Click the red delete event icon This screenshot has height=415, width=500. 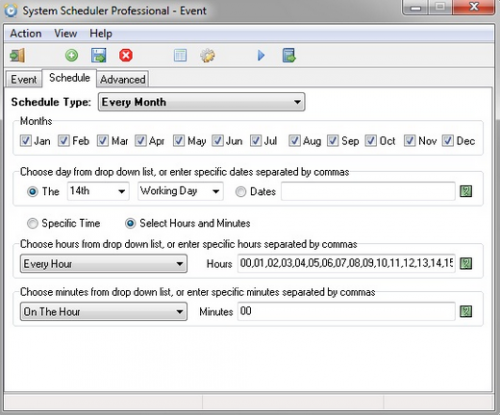coord(126,55)
